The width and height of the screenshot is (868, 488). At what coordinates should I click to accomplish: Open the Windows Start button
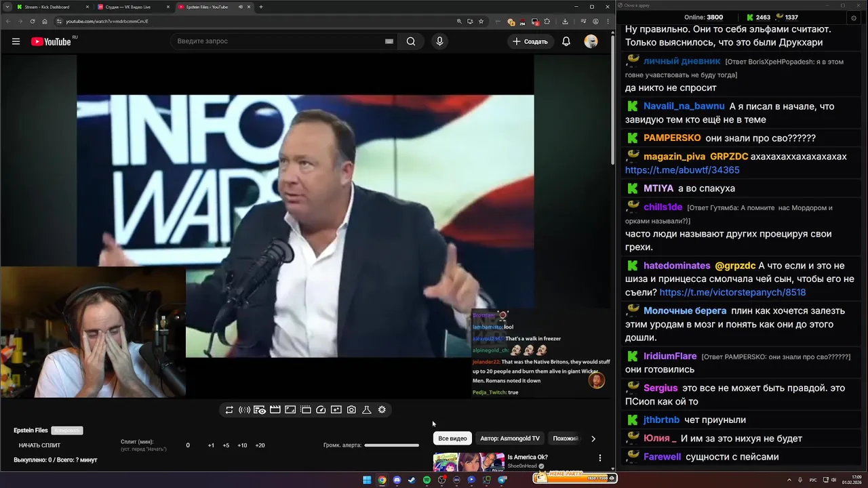(367, 480)
